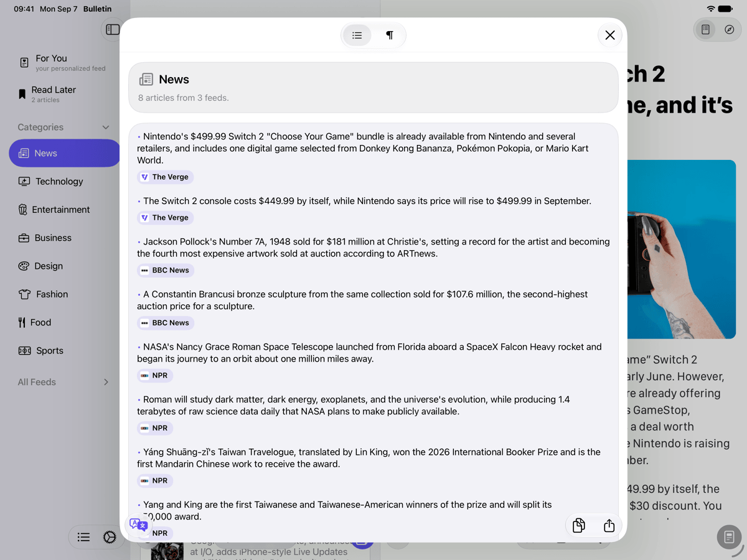The width and height of the screenshot is (747, 560).
Task: Switch summary to bullet list view
Action: [x=357, y=35]
